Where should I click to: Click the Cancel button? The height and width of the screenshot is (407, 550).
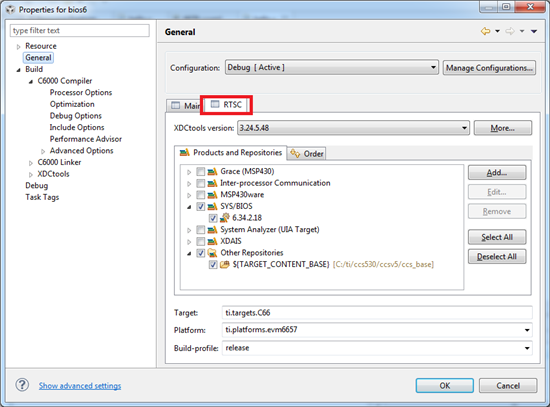(508, 386)
